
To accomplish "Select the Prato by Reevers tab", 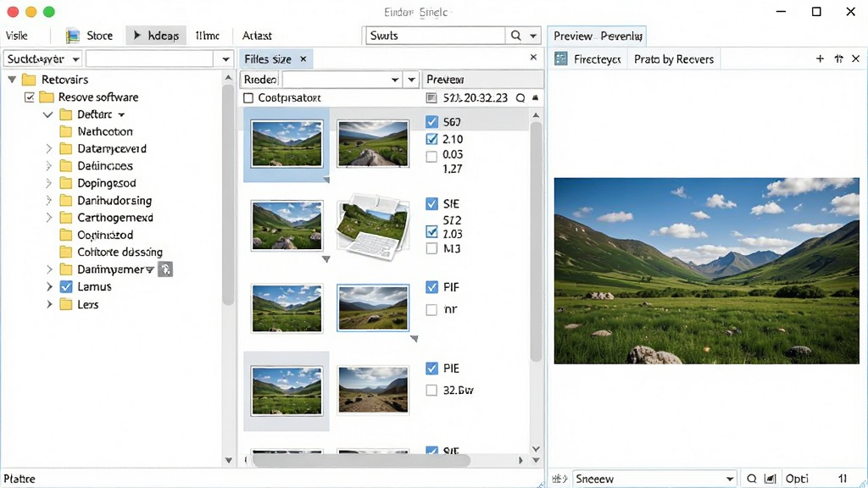I will point(674,59).
